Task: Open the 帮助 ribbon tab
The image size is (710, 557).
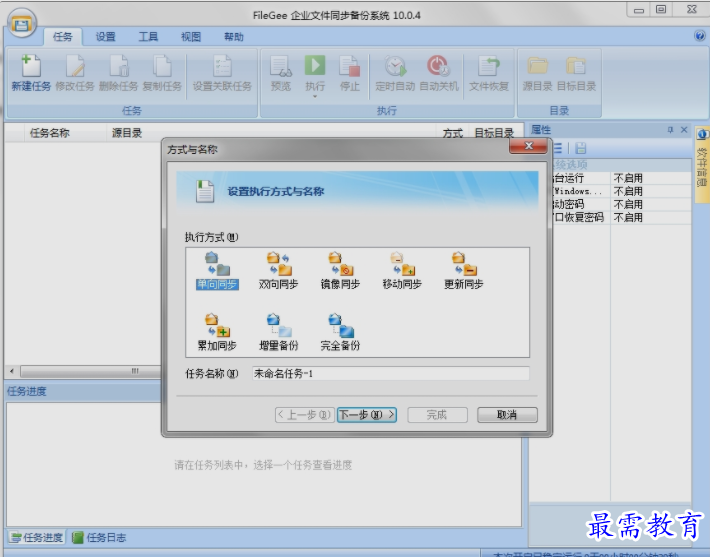Action: (234, 37)
